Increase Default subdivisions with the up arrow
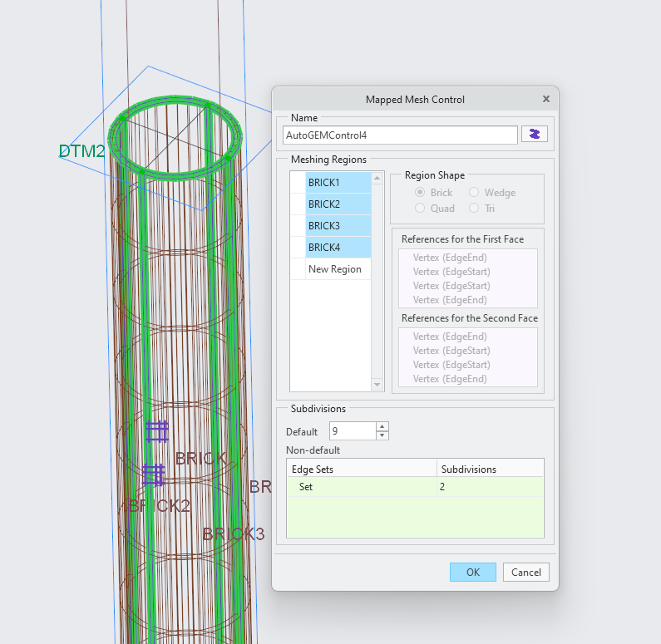 [x=382, y=427]
